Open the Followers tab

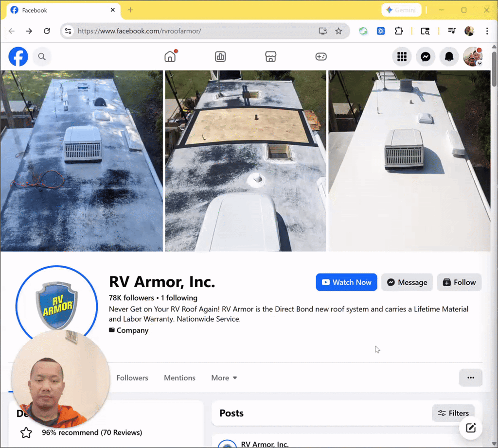132,378
